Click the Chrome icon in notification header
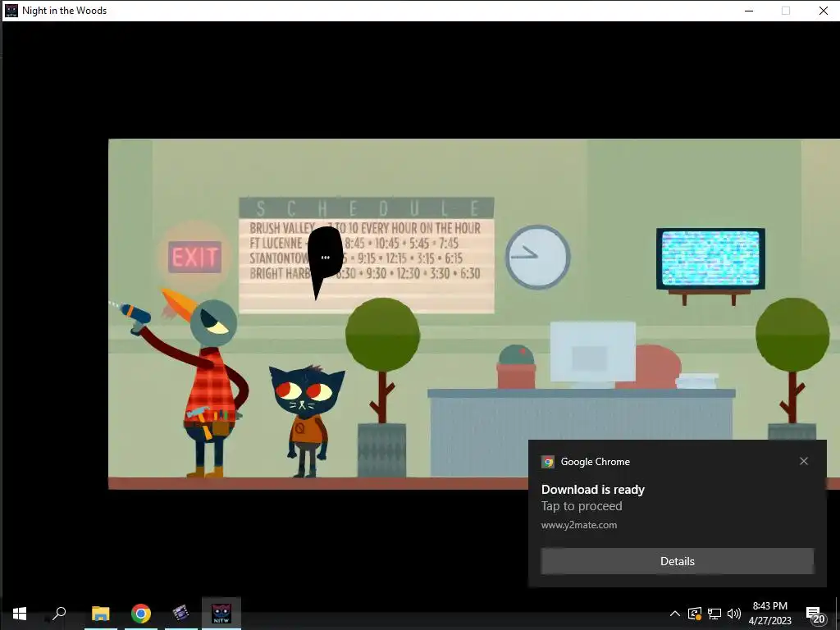 click(x=548, y=462)
